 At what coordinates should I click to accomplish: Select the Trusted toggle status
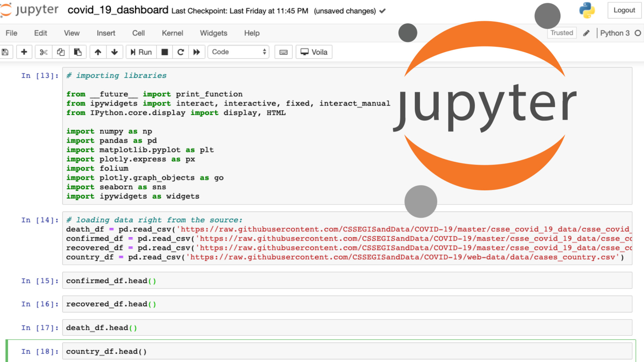[x=562, y=33]
